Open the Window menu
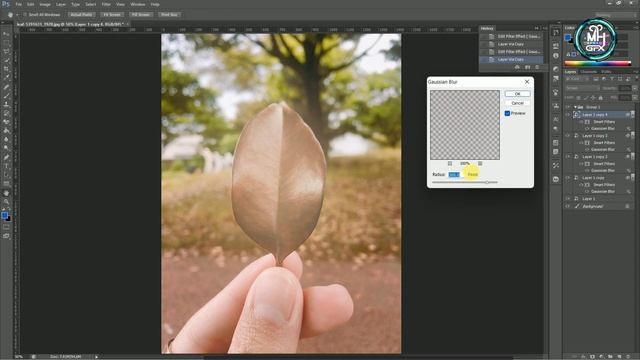 coord(138,4)
